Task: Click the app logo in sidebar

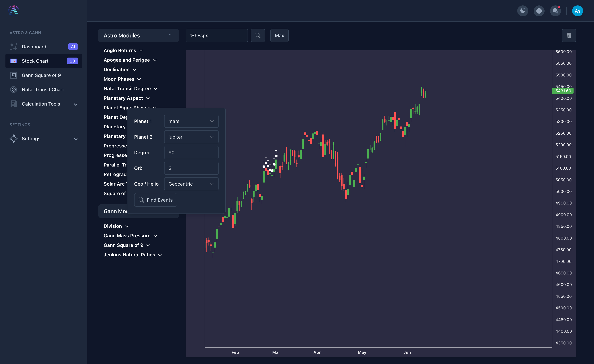Action: point(13,10)
